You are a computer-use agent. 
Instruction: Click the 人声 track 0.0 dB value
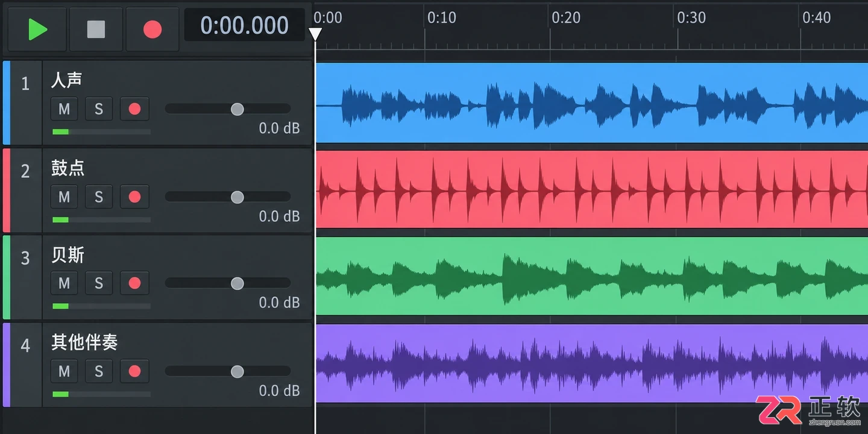tap(279, 128)
